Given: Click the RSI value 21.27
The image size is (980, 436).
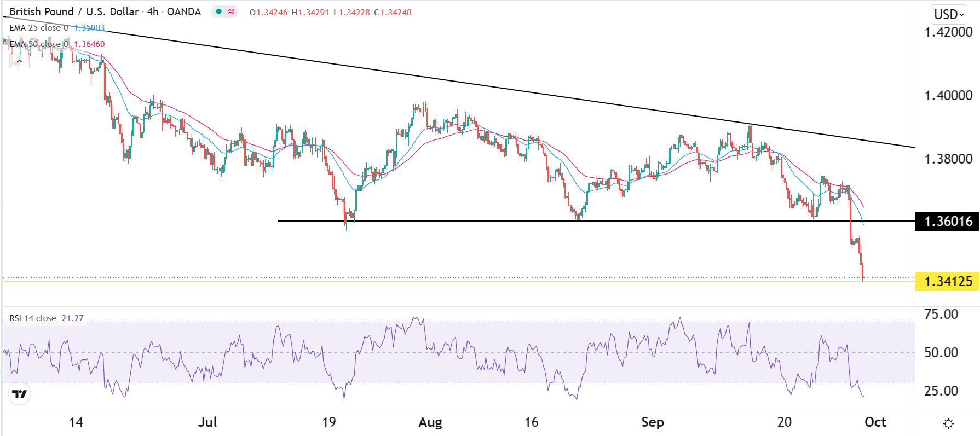Looking at the screenshot, I should point(73,318).
